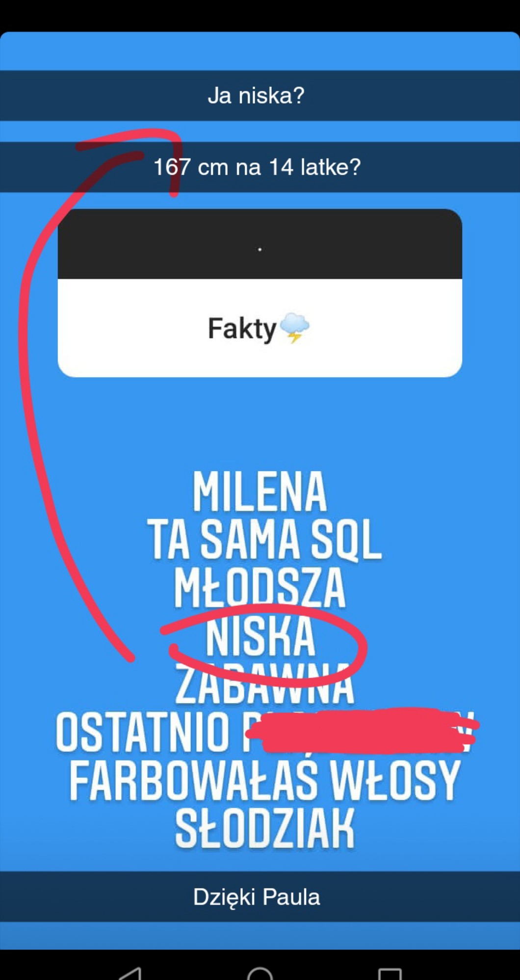Tap the storm cloud lightning emoji
The image size is (520, 980).
click(x=294, y=328)
